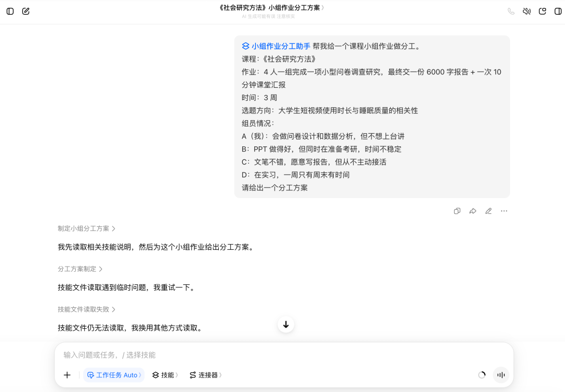Screen dimensions: 565x392
Task: Click the line 课程：《社会研究方法》
Action: (279, 59)
